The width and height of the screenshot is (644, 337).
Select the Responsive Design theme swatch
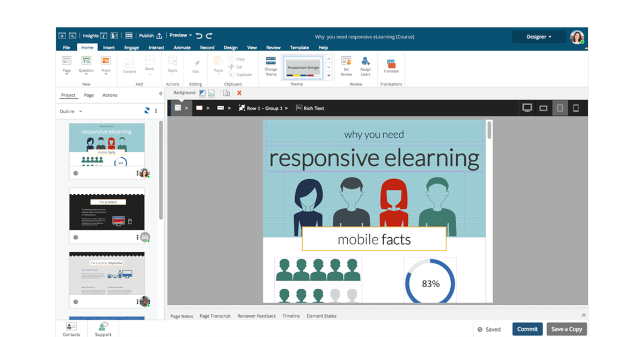point(303,68)
